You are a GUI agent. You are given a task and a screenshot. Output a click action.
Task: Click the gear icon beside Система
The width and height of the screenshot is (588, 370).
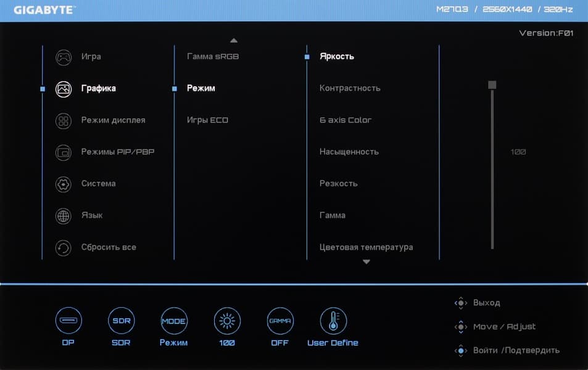coord(64,184)
